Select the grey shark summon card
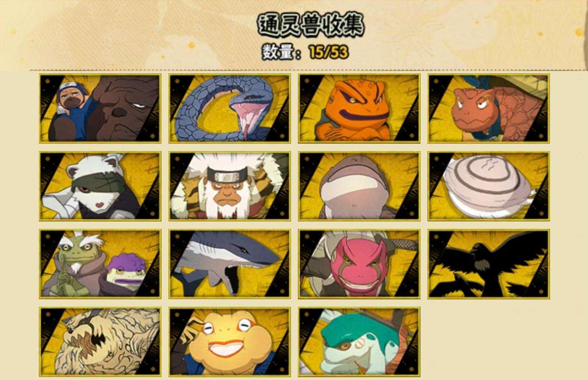 coord(229,264)
